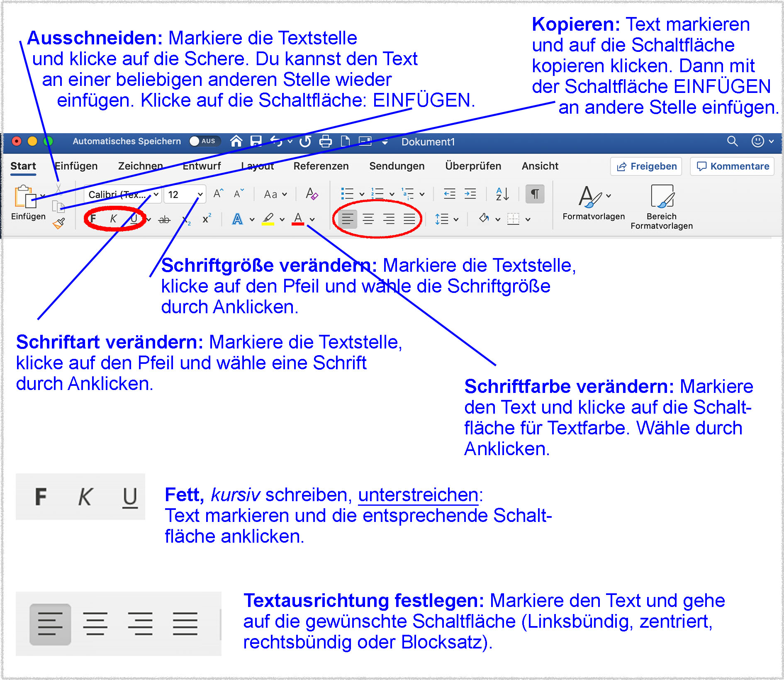The height and width of the screenshot is (680, 784).
Task: Click the save disk icon
Action: (256, 141)
